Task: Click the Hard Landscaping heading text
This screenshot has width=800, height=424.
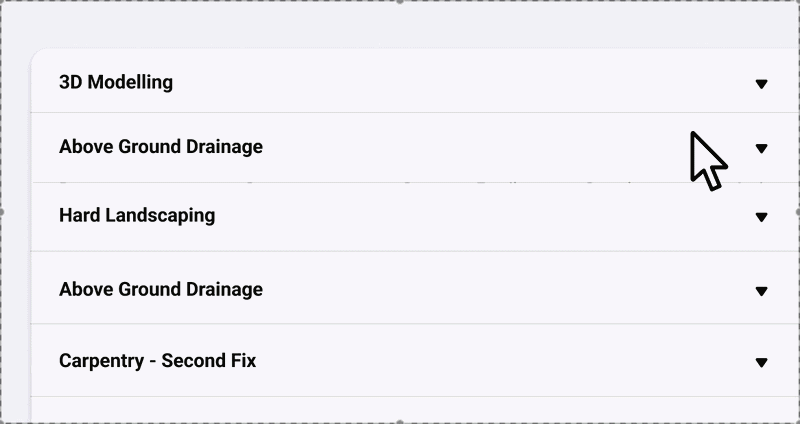Action: pos(137,215)
